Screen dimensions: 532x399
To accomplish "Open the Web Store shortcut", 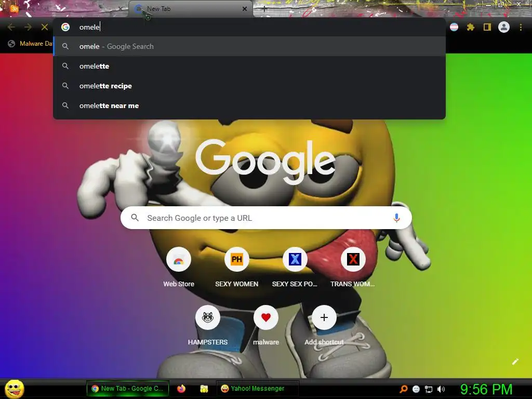I will point(179,268).
